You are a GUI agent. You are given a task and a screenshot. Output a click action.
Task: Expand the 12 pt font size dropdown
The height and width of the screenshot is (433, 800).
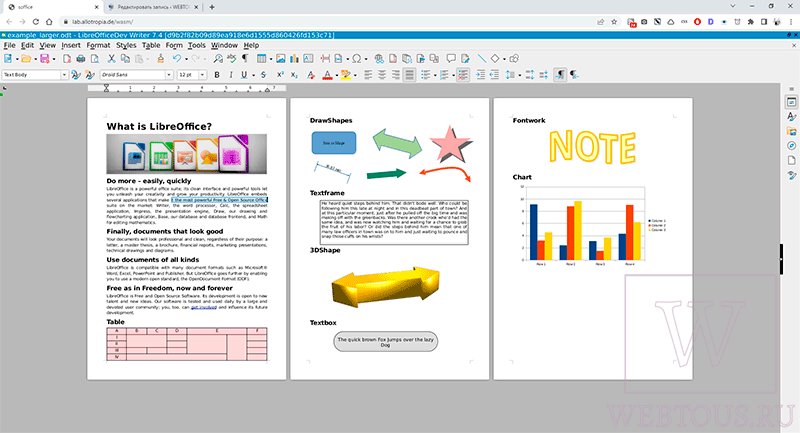202,75
